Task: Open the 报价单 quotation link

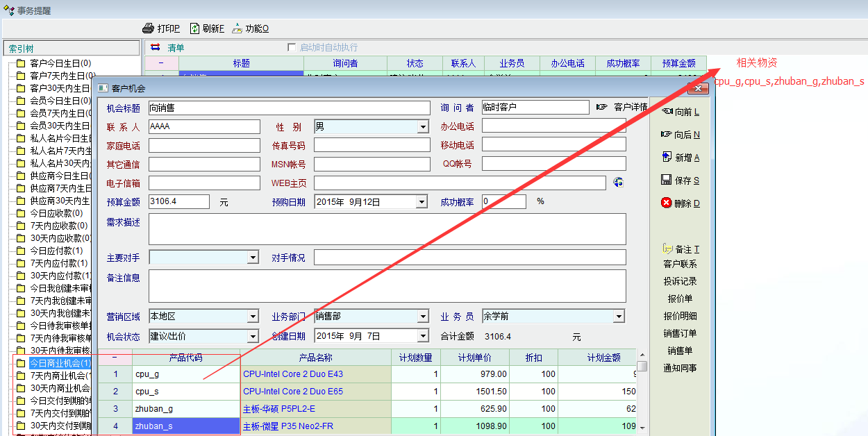Action: [680, 299]
